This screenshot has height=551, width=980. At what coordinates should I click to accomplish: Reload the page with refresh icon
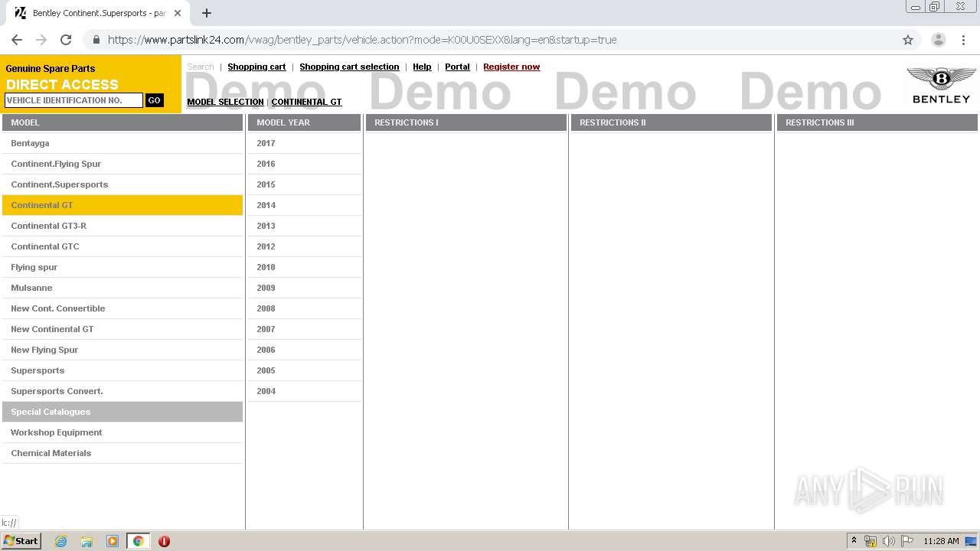pos(66,40)
